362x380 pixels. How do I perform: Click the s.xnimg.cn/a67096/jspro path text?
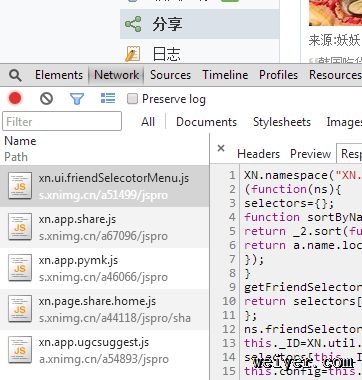coord(103,236)
